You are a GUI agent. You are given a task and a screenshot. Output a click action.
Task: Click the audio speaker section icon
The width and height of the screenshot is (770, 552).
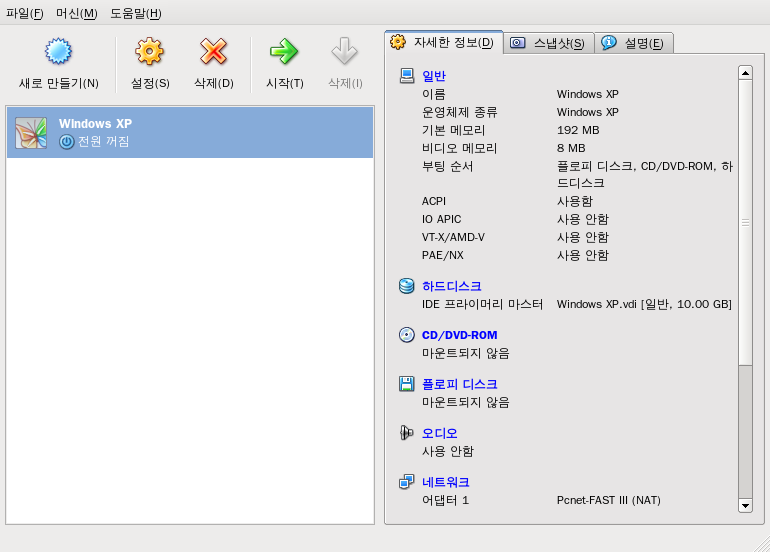[x=407, y=433]
